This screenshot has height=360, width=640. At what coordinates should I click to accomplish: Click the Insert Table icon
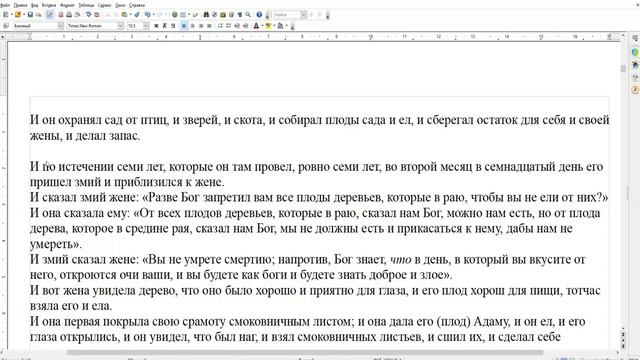(183, 14)
